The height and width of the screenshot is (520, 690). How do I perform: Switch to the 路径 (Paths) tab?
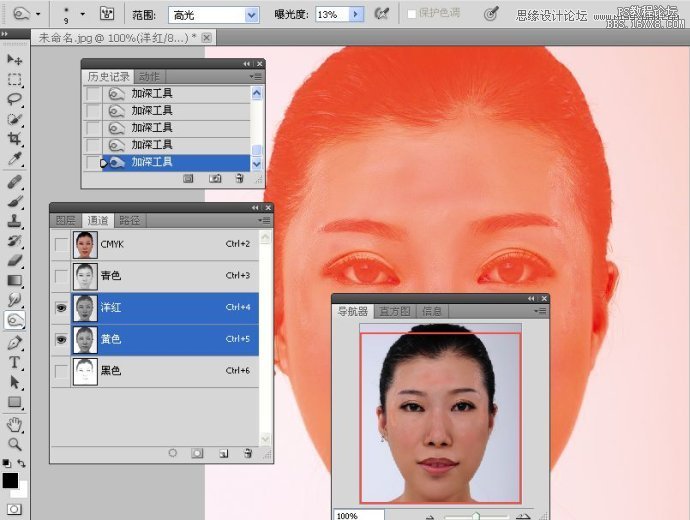129,220
